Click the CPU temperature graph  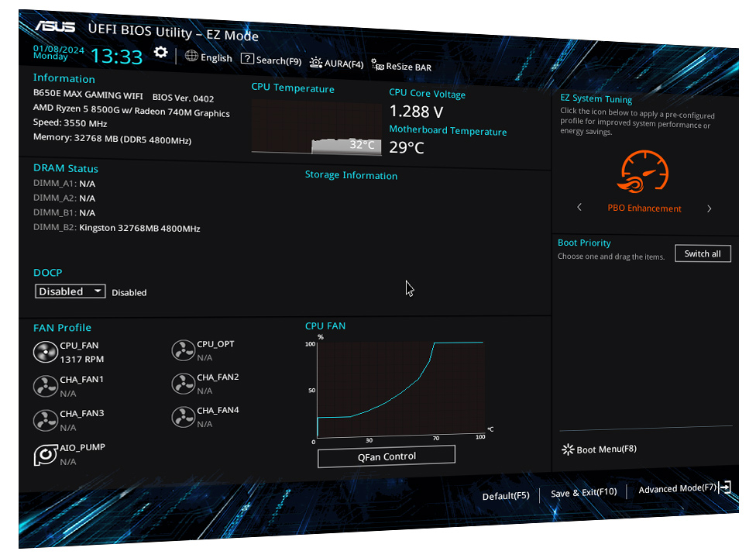(x=316, y=127)
